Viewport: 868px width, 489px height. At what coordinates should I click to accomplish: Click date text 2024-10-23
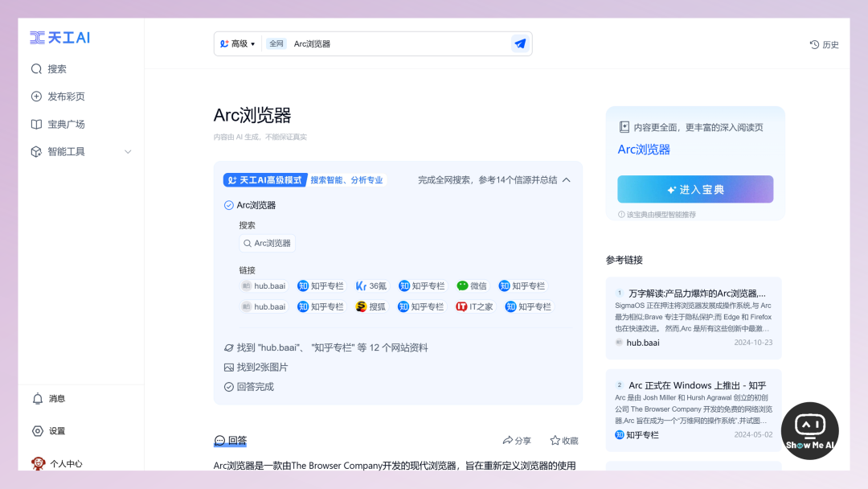[753, 343]
